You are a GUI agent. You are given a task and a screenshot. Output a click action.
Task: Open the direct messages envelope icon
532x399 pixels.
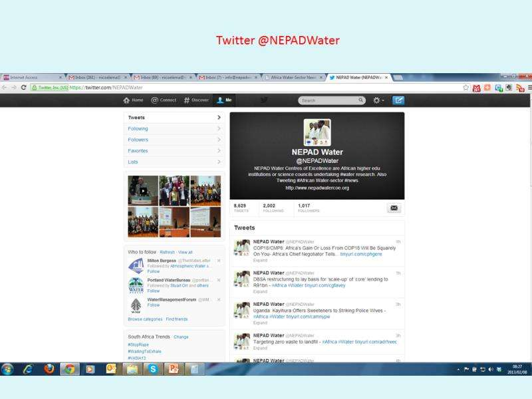pyautogui.click(x=394, y=208)
